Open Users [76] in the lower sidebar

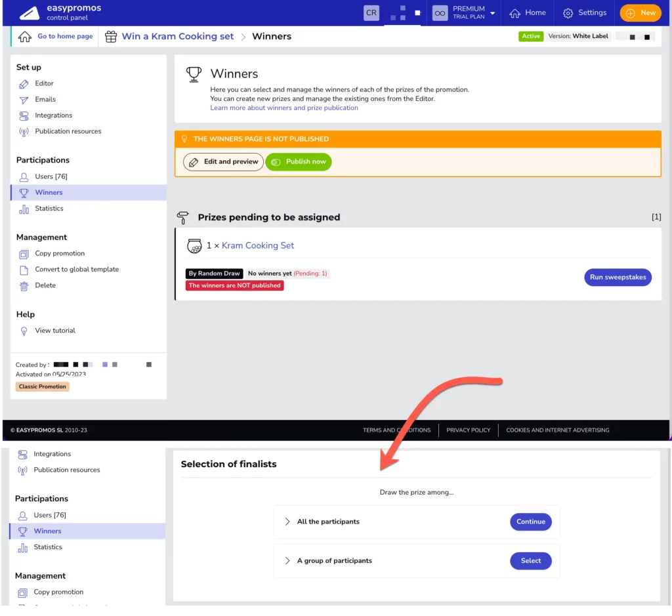coord(50,515)
